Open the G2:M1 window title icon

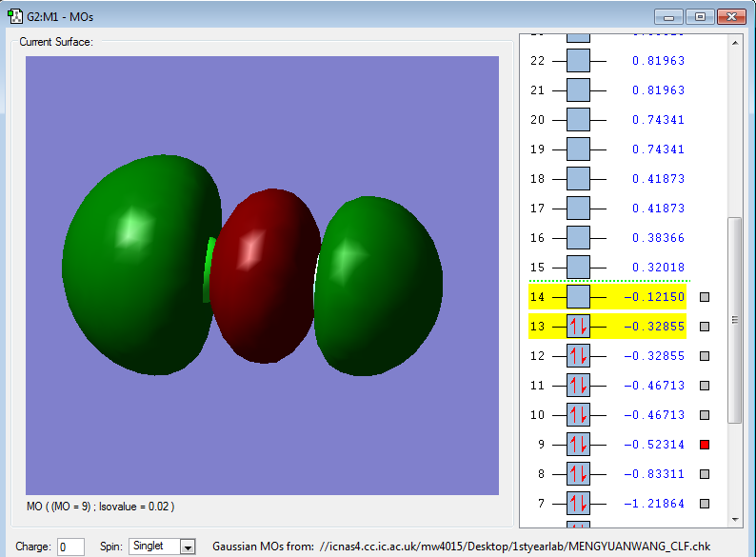[14, 16]
